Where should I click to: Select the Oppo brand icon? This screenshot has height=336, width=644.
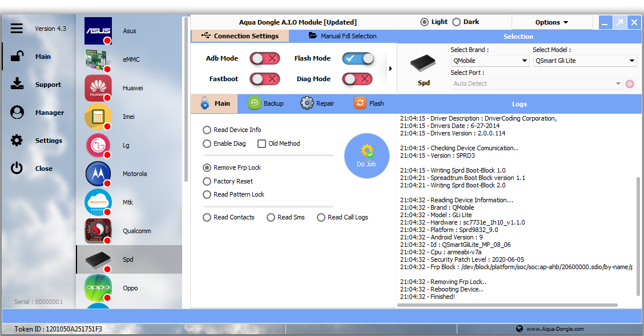(x=98, y=288)
